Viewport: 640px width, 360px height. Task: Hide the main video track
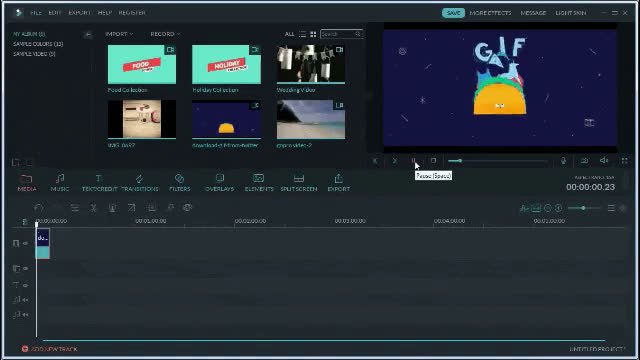click(x=25, y=243)
